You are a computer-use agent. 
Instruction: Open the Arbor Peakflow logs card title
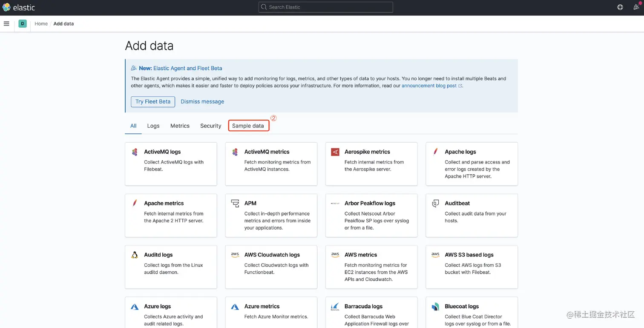pyautogui.click(x=370, y=203)
